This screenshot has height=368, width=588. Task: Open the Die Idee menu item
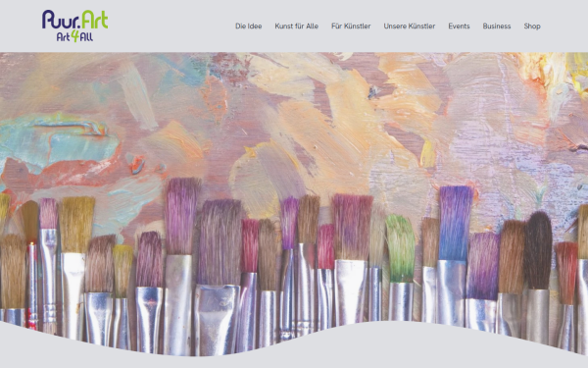[248, 26]
